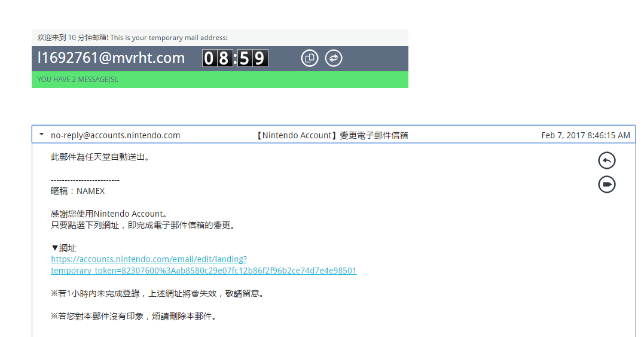Click the YOU HAVE 2 MESSAGE(S) bar
This screenshot has height=337, width=644.
tap(219, 80)
